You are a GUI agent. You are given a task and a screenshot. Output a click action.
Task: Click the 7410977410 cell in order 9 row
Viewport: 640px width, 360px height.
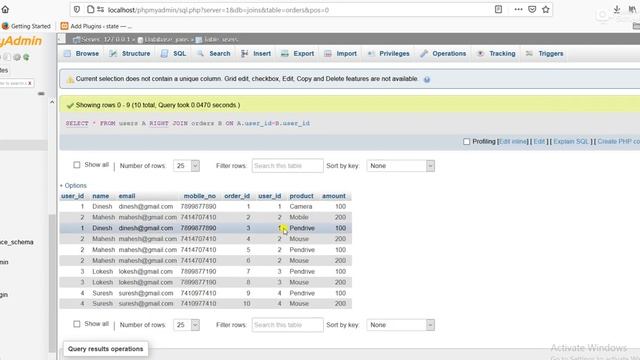198,293
